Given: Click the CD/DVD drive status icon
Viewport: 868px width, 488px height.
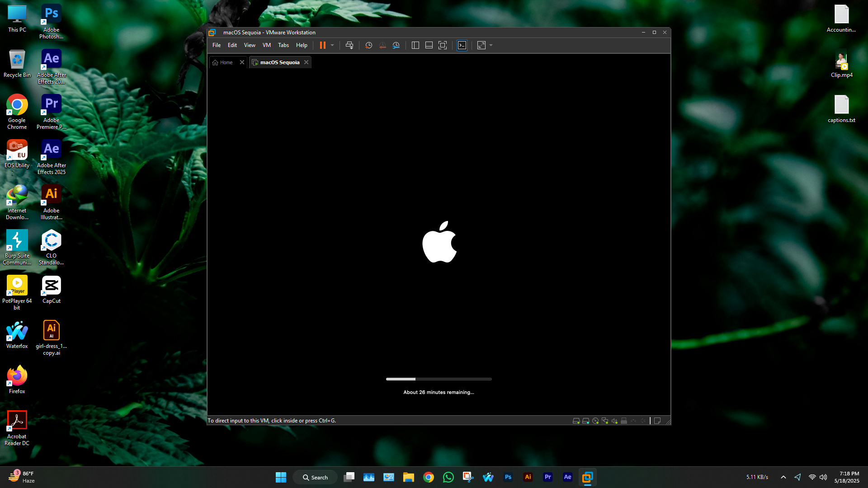Looking at the screenshot, I should pyautogui.click(x=595, y=421).
